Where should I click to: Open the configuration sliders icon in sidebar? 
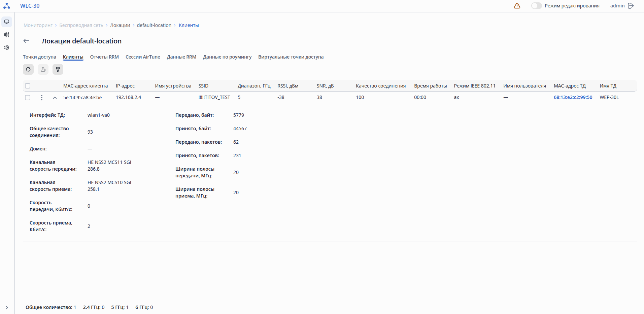click(x=7, y=35)
